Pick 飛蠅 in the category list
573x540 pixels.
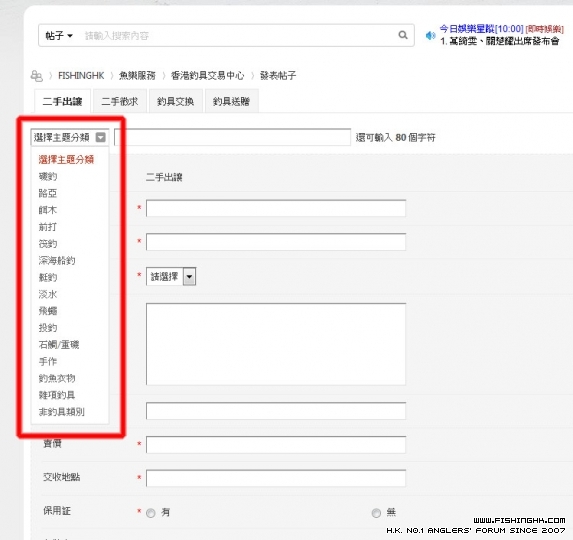tap(48, 311)
